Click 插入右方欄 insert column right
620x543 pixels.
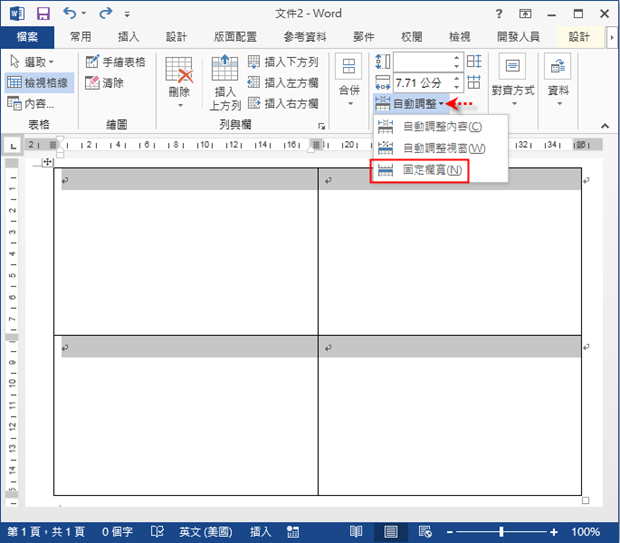tap(283, 104)
